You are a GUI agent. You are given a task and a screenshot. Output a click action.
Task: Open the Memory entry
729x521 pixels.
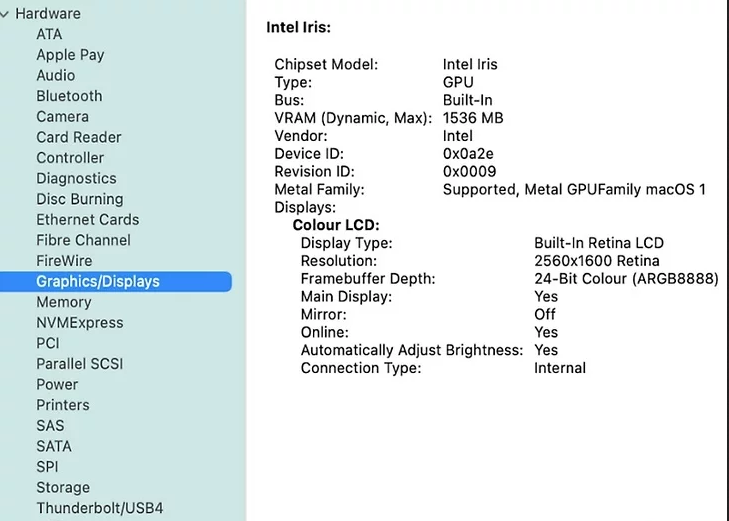(64, 302)
